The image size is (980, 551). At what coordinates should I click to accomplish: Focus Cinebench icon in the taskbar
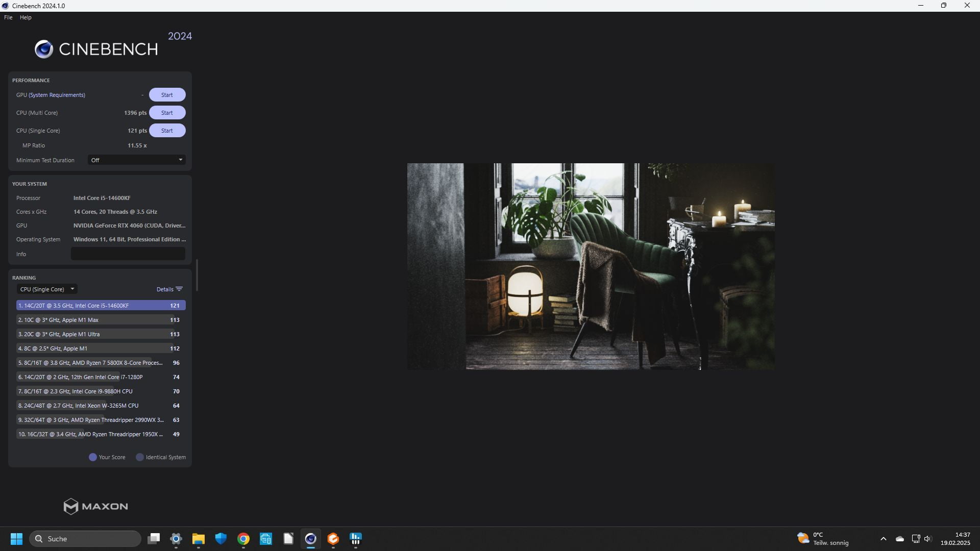pyautogui.click(x=311, y=539)
